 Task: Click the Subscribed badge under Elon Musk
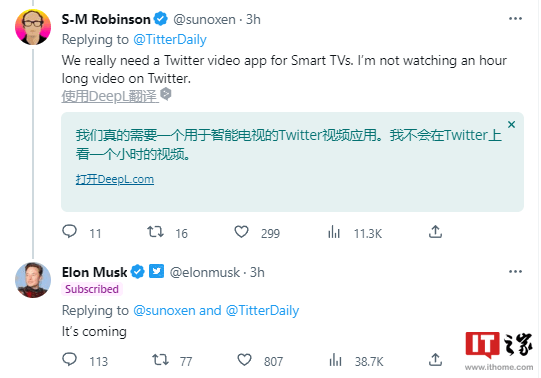pyautogui.click(x=92, y=289)
